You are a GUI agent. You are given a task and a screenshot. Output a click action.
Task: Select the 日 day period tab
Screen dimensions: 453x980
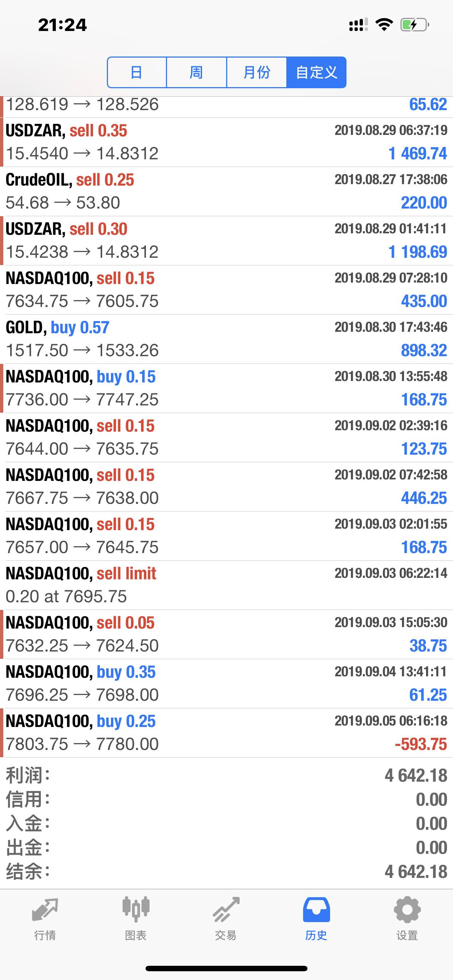(x=137, y=72)
